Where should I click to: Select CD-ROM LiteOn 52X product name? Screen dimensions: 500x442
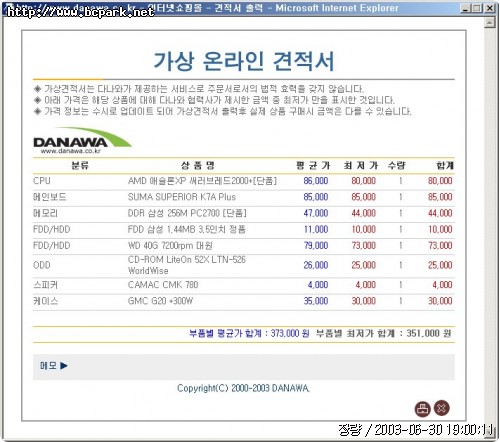click(187, 265)
